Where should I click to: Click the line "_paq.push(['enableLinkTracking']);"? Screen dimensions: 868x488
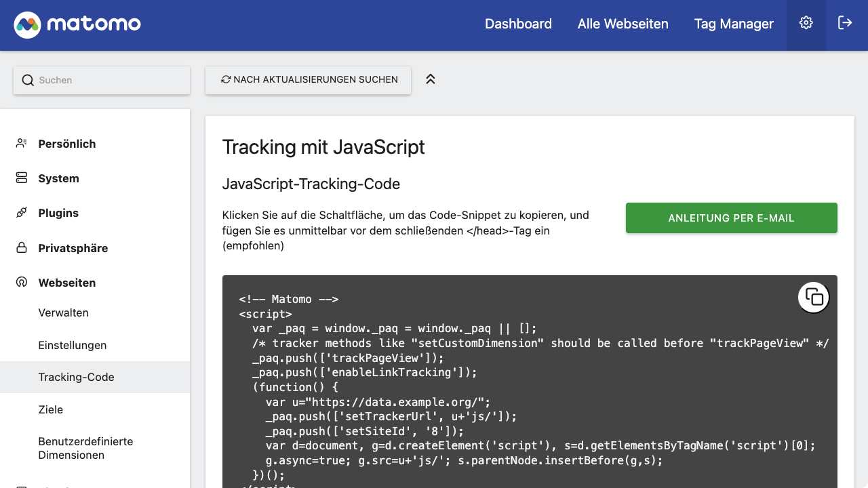pos(365,372)
